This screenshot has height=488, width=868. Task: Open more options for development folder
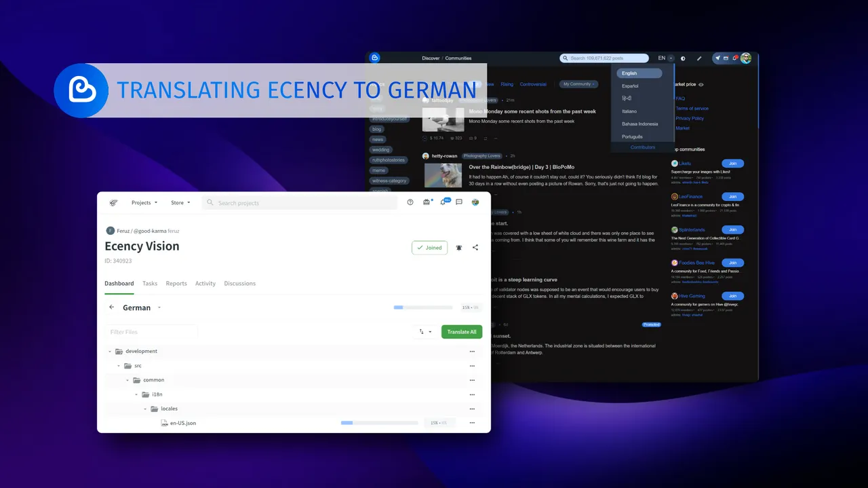[472, 352]
